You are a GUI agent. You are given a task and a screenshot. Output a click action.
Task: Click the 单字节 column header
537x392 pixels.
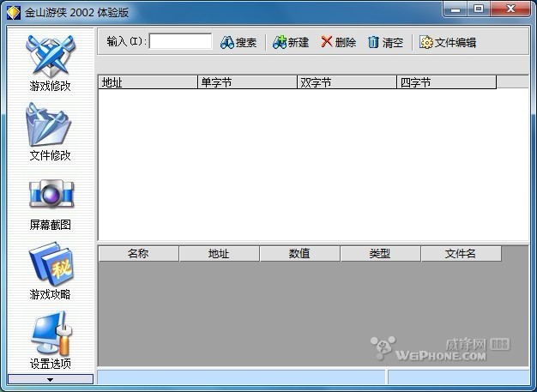pos(247,82)
